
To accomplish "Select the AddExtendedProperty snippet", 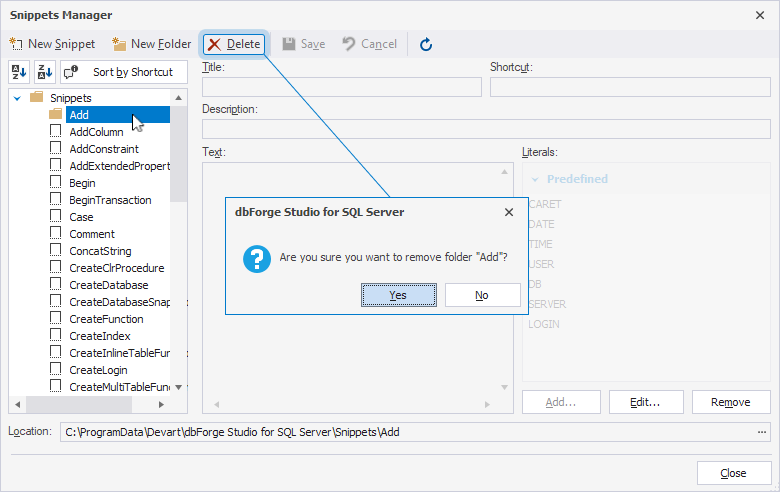I will [119, 166].
